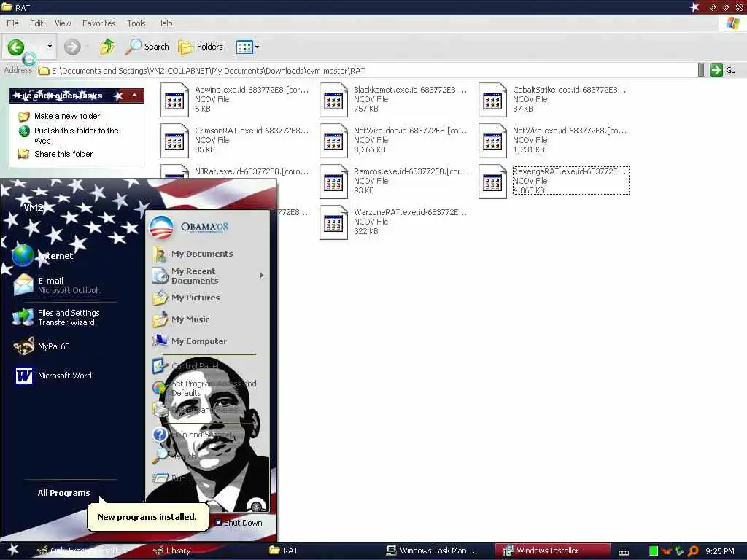The width and height of the screenshot is (747, 560).
Task: Open the Edit menu
Action: (x=36, y=23)
